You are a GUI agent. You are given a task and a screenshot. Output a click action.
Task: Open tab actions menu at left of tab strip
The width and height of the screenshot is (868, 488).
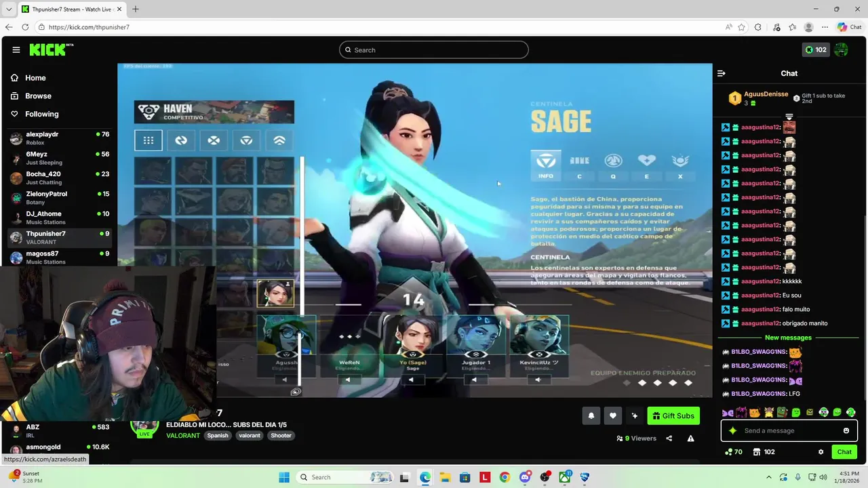8,9
